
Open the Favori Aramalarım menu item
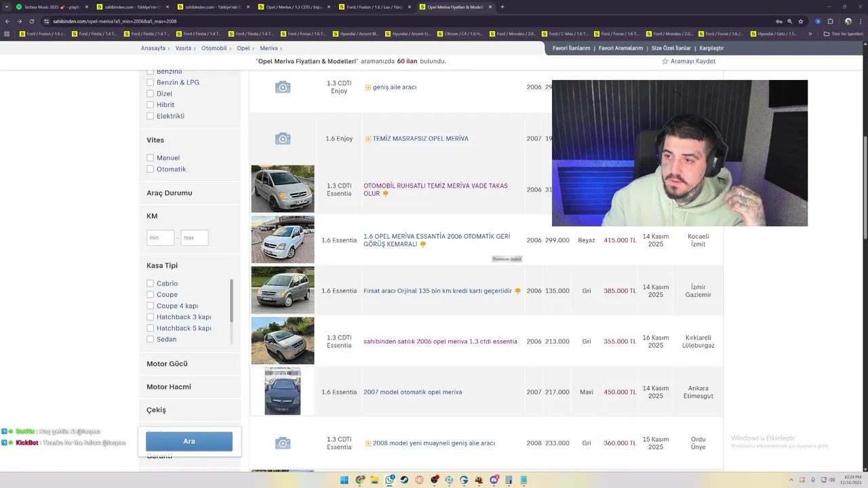[x=620, y=48]
